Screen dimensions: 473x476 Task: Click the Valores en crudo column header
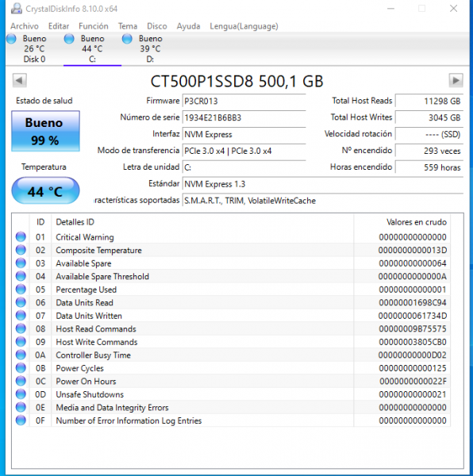pos(402,222)
